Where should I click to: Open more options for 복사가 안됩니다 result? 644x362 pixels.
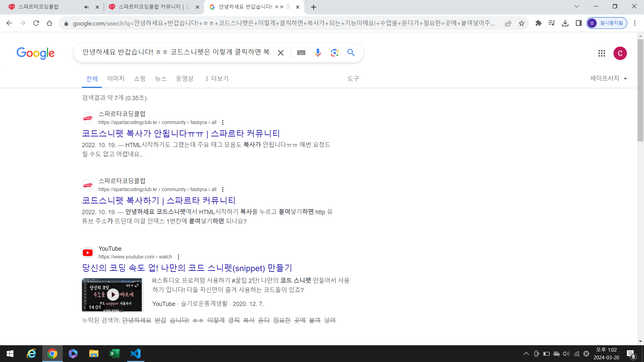coord(223,122)
